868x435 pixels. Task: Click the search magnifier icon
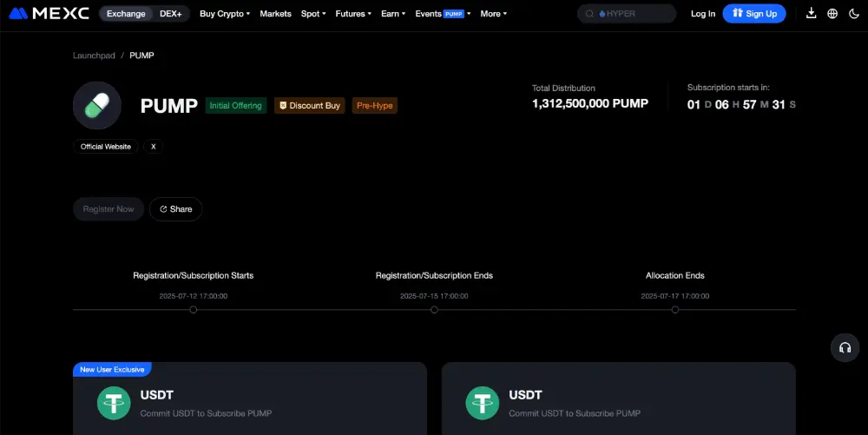click(x=589, y=14)
